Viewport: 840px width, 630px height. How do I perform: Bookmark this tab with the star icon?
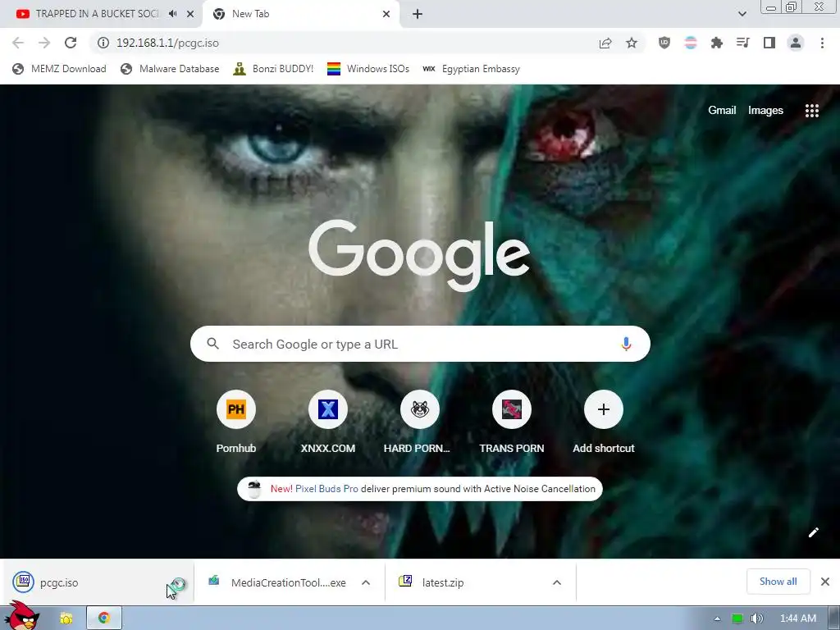632,43
